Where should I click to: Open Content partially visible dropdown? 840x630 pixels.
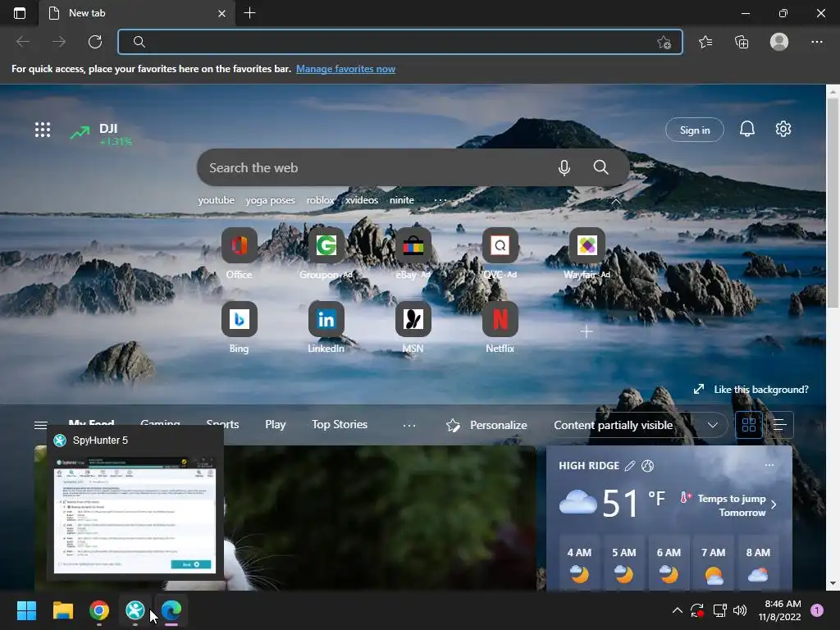click(636, 425)
